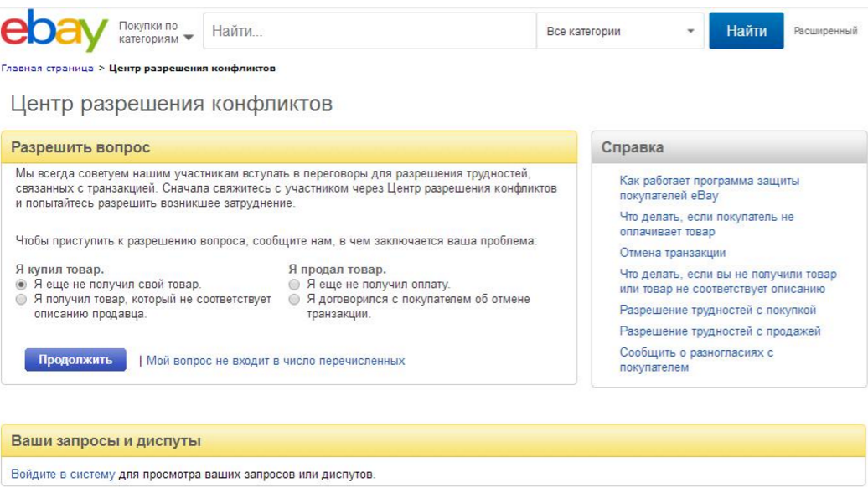Select 'Я договорился с покупателем об отмене' option
Image resolution: width=868 pixels, height=488 pixels.
294,300
